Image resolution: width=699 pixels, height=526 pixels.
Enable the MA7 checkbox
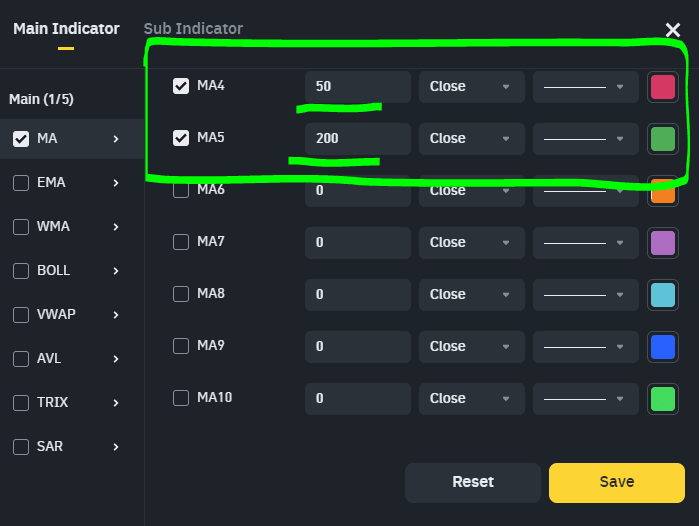coord(181,242)
